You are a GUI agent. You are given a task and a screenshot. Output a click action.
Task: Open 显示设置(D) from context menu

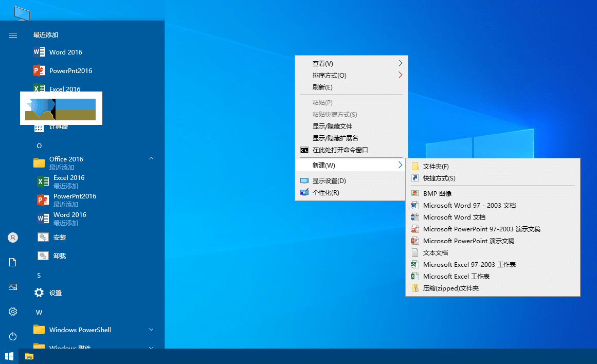[351, 181]
